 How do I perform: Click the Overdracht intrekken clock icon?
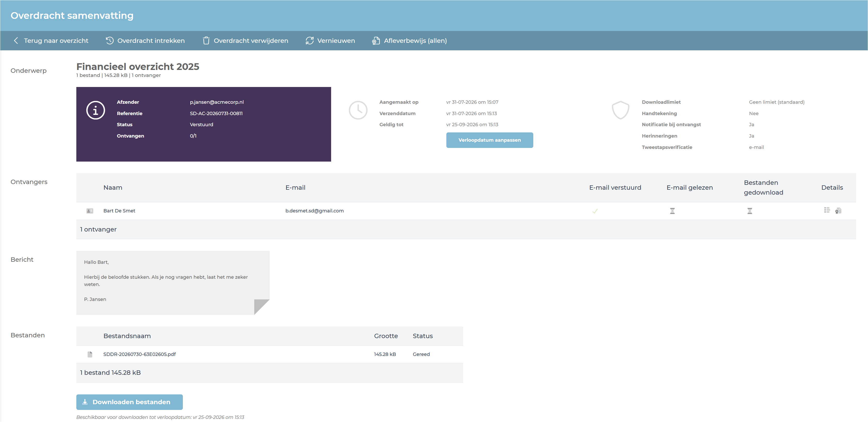[x=110, y=41]
